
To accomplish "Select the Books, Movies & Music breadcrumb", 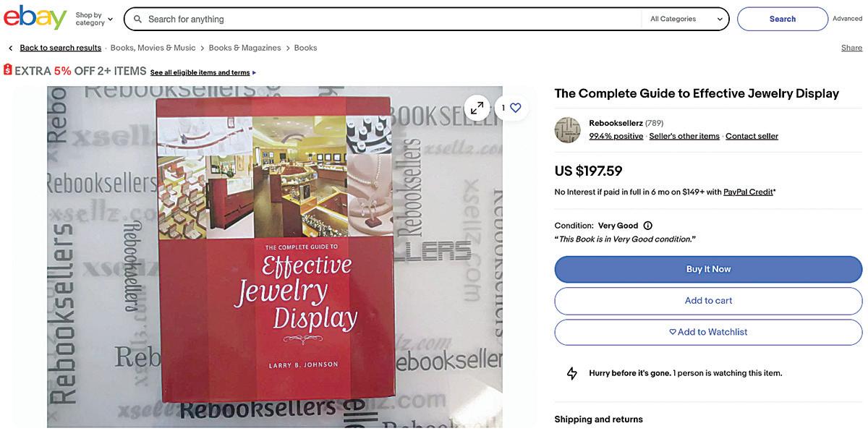I will pyautogui.click(x=153, y=48).
